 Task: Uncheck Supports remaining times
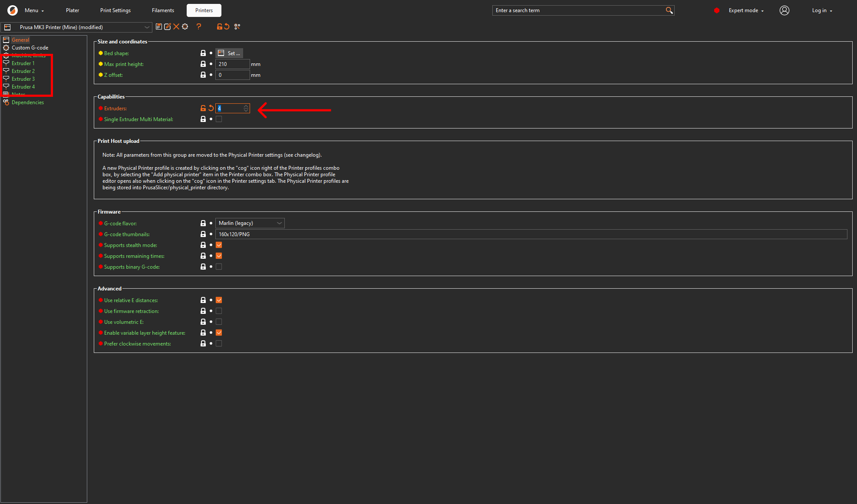click(219, 256)
